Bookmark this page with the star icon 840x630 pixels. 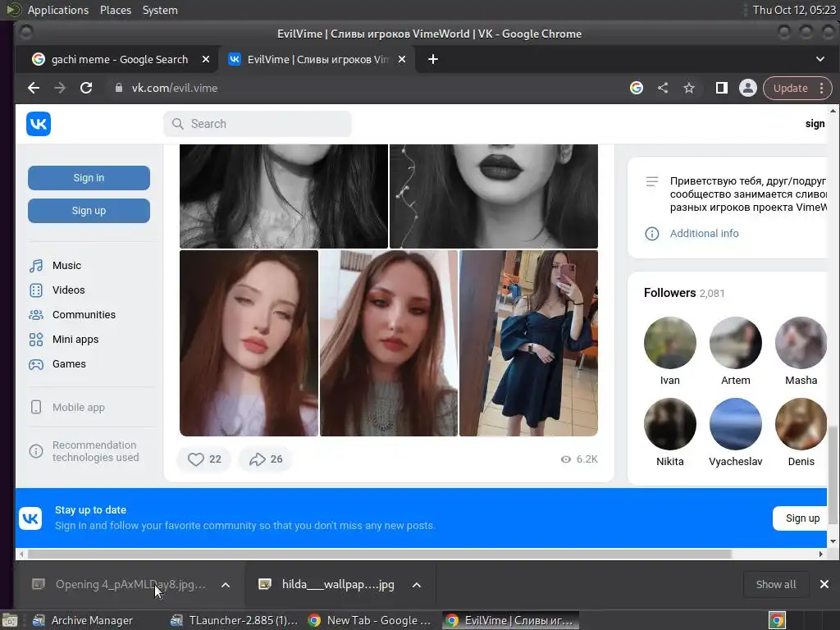pyautogui.click(x=689, y=88)
